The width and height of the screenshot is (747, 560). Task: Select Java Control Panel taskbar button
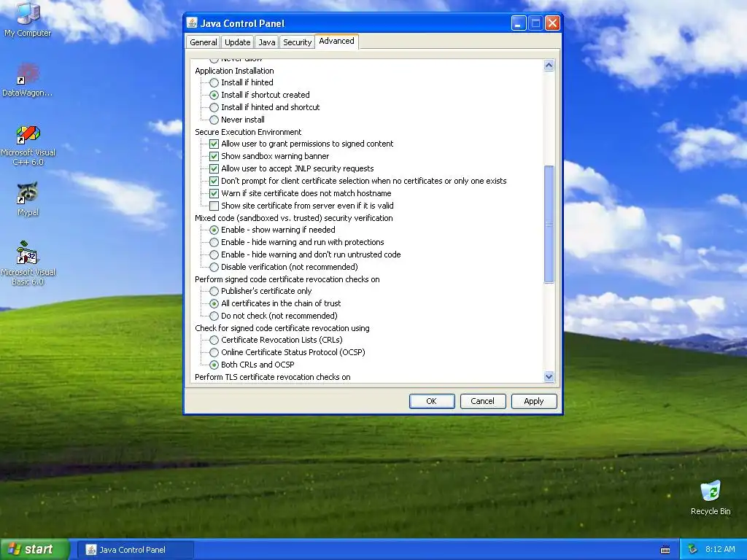click(135, 550)
